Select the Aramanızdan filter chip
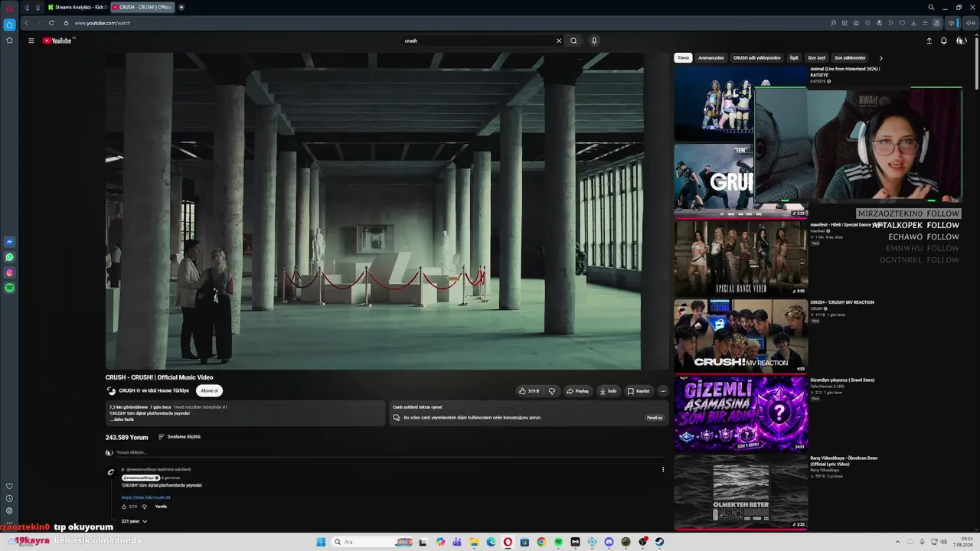This screenshot has width=980, height=551. pyautogui.click(x=711, y=57)
